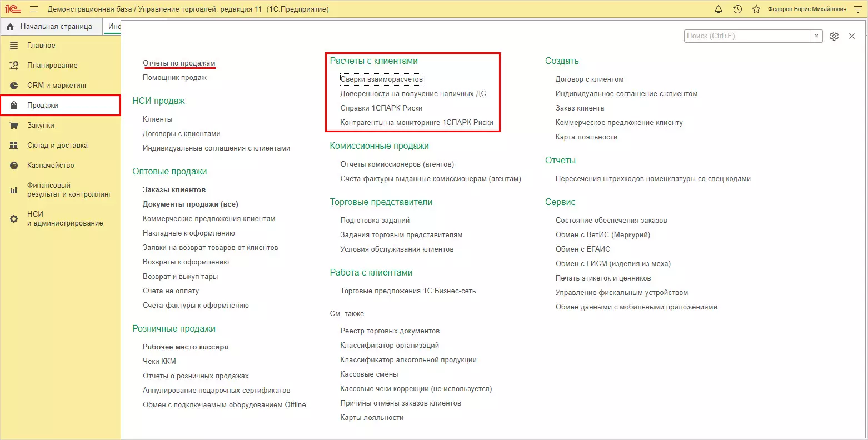Click the Продажи shopping bag icon
This screenshot has height=440, width=868.
point(14,106)
